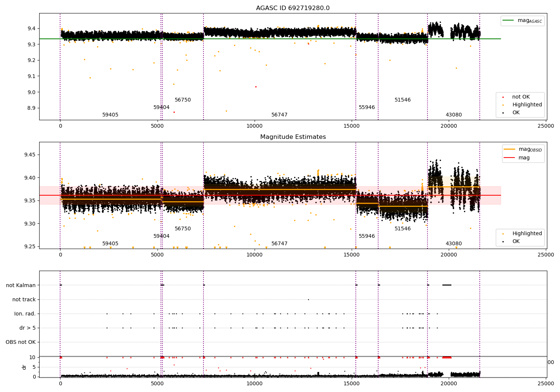This screenshot has height=392, width=560.
Task: Click y-axis tick 9.25 in Magnitude Estimates plot
Action: pos(29,247)
